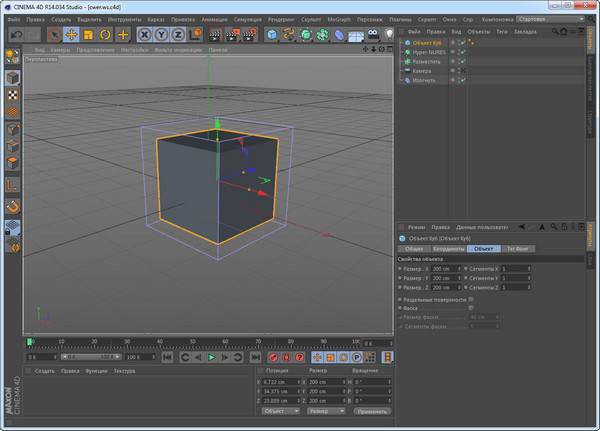Select the Move tool in the top toolbar
Viewport: 600px width, 431px height.
pos(72,35)
